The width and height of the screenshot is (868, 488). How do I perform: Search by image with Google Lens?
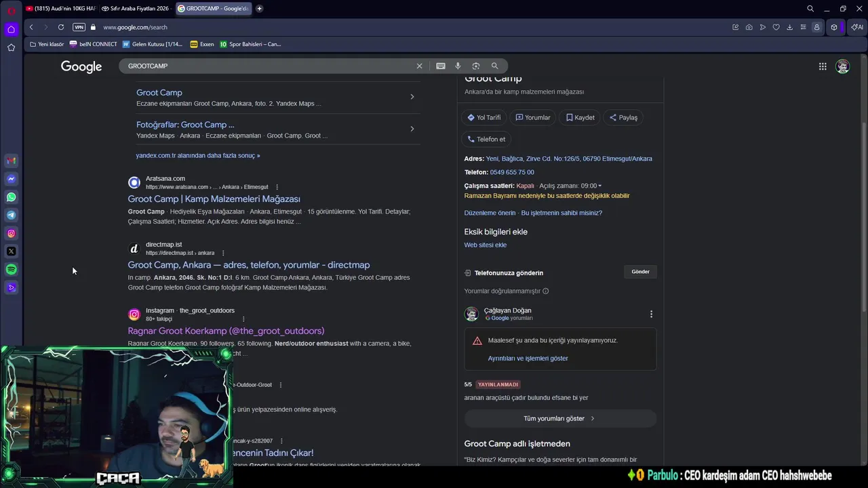coord(476,66)
